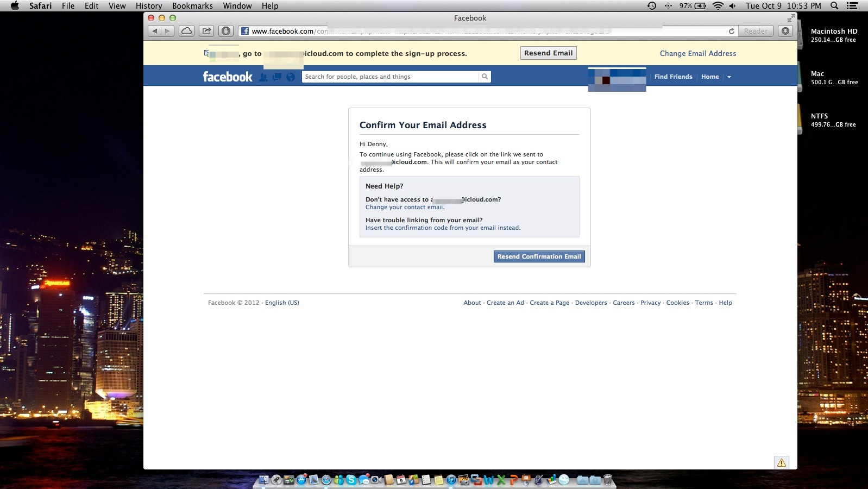This screenshot has width=868, height=489.
Task: Open Notification Center in menu bar
Action: point(853,6)
